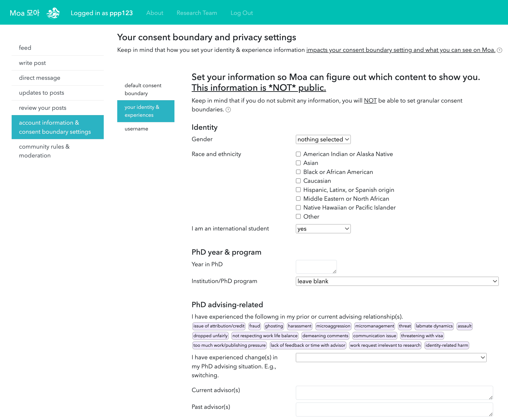Select the 'dropped unfairly' tag
Image resolution: width=508 pixels, height=420 pixels.
pyautogui.click(x=210, y=336)
